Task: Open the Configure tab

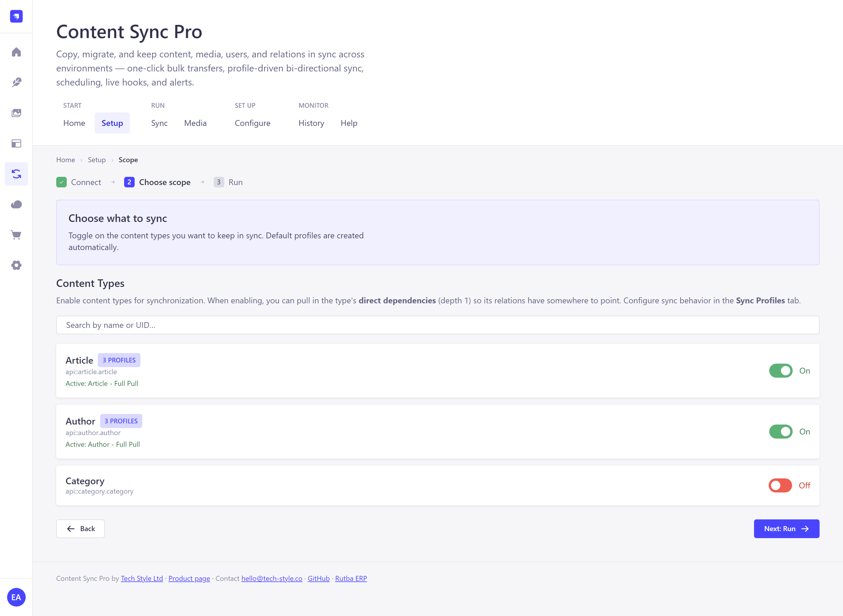Action: tap(252, 123)
